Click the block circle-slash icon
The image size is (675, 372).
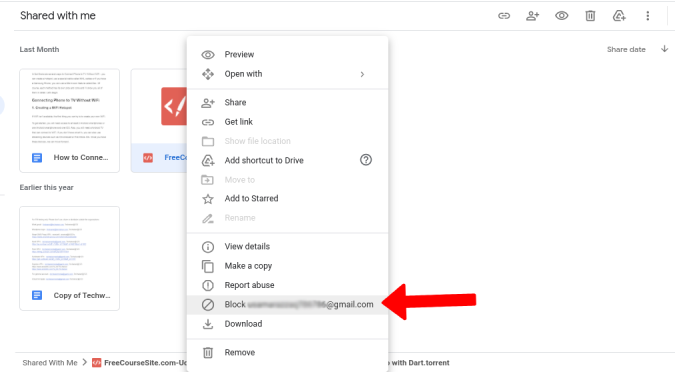tap(208, 305)
